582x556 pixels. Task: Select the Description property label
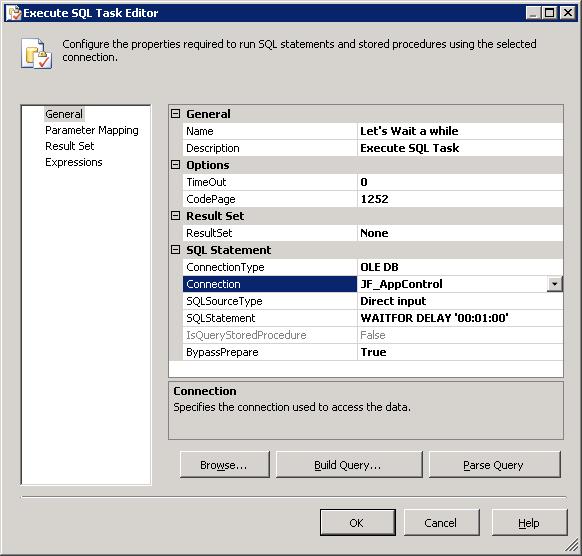pos(270,148)
